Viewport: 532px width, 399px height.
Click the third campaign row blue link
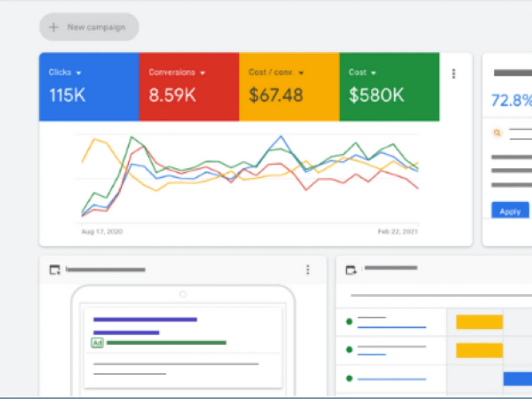pyautogui.click(x=392, y=379)
